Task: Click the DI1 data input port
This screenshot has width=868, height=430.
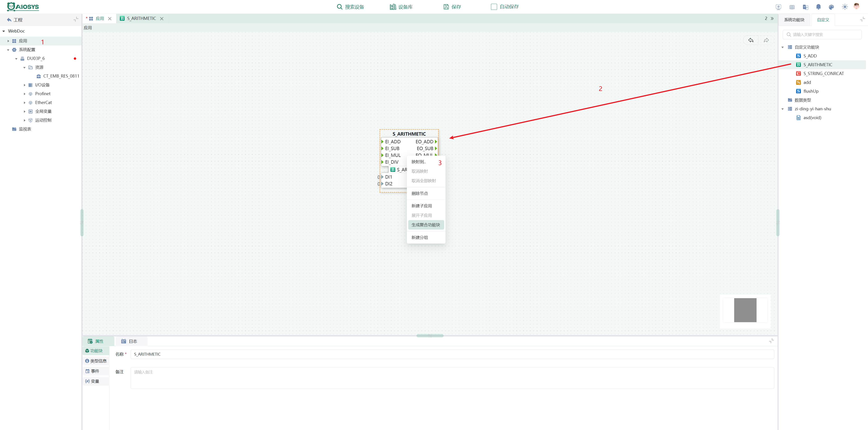Action: 382,177
